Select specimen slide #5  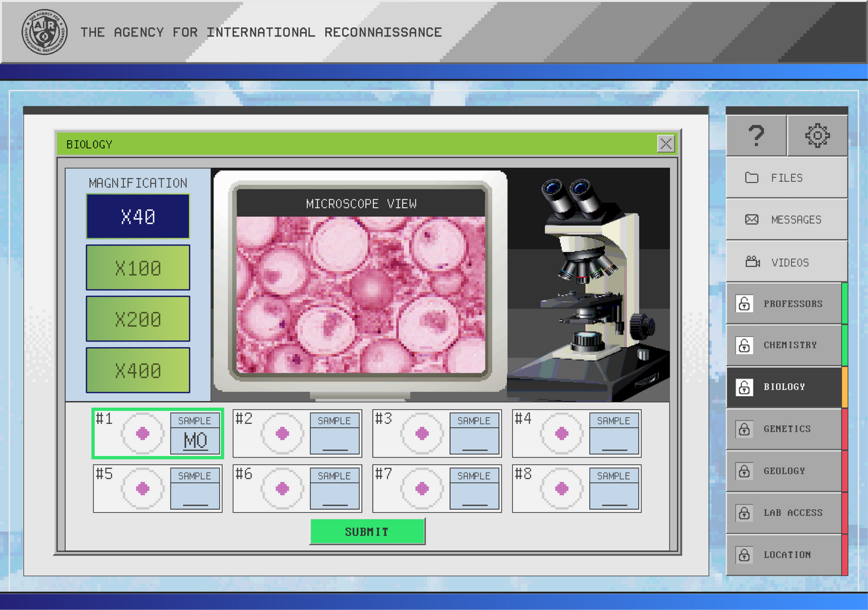[143, 489]
